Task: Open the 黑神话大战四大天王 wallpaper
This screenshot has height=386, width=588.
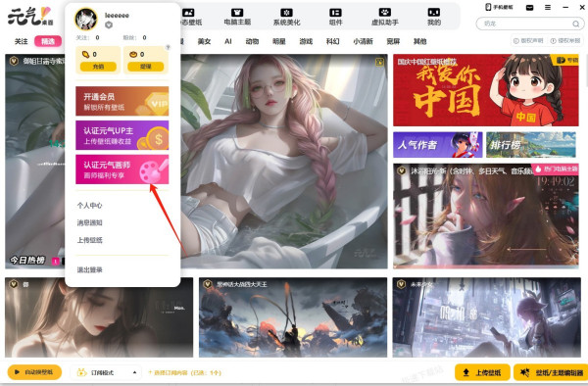Action: coord(293,317)
